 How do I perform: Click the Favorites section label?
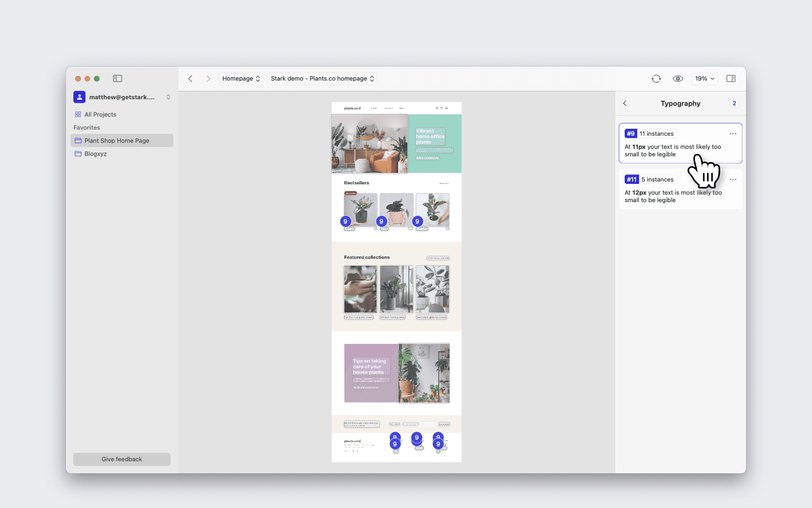pos(87,127)
